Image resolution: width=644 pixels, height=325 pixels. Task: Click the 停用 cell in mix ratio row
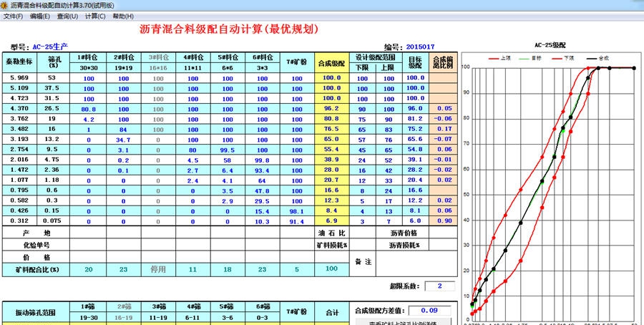(x=159, y=270)
